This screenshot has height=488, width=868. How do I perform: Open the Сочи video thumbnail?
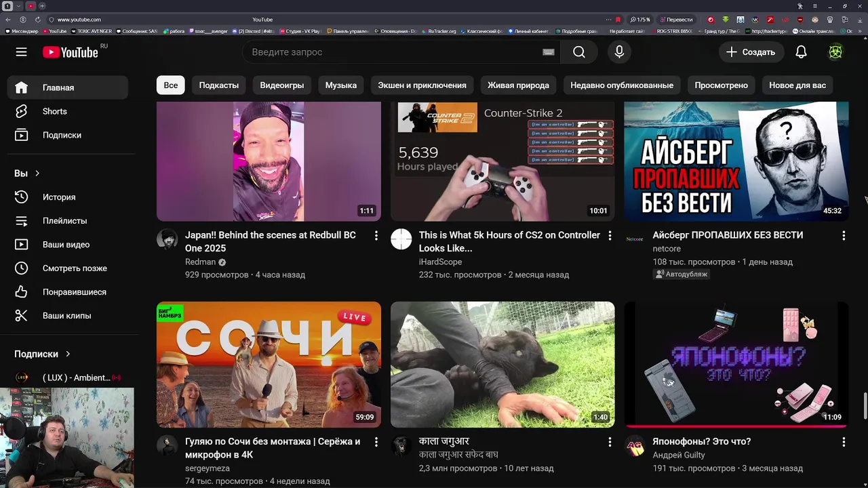(269, 365)
